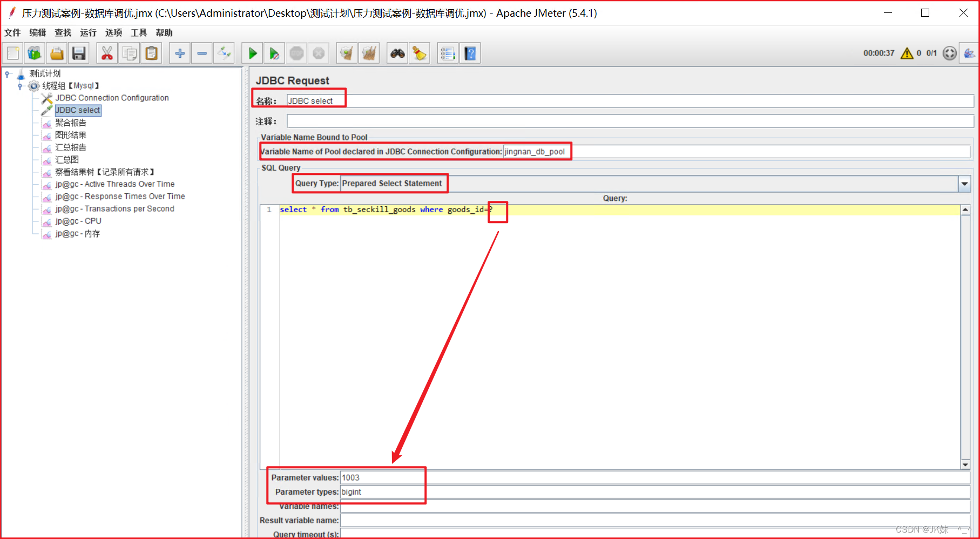Click Start no pauses icon

click(x=274, y=53)
